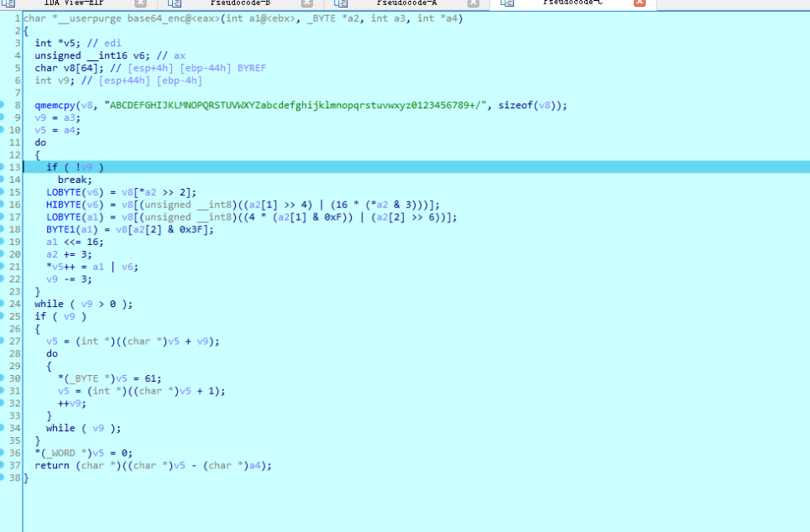Switch to the Pseudocode-B tab
The image size is (810, 532).
coord(239,3)
